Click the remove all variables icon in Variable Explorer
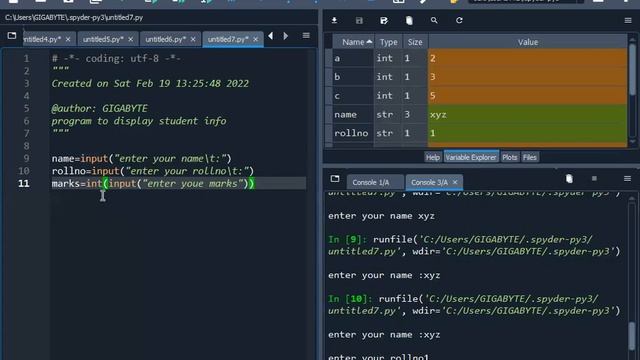 point(409,20)
